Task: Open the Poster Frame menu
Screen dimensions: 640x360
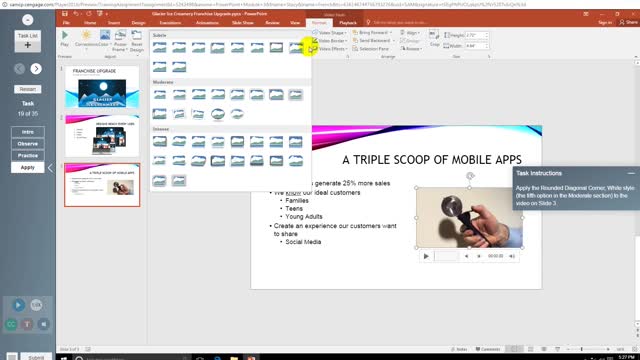Action: [120, 40]
